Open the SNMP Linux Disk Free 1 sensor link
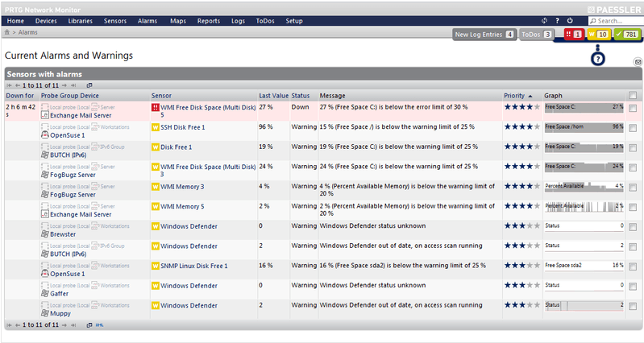The height and width of the screenshot is (343, 644). click(194, 266)
